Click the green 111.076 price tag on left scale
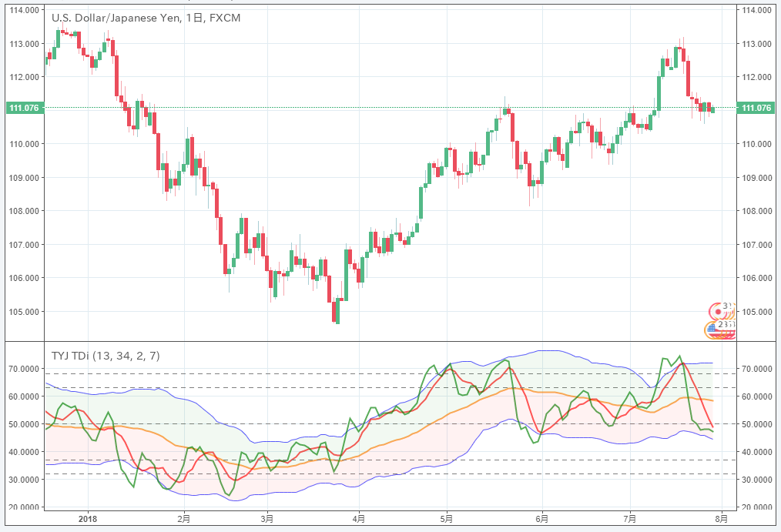This screenshot has height=532, width=781. click(x=25, y=108)
